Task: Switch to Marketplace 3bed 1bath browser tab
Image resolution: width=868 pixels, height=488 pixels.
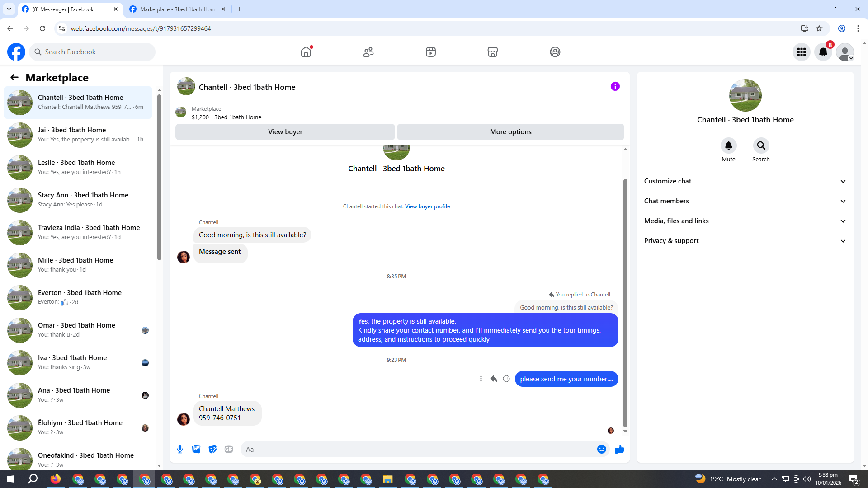Action: coord(177,9)
